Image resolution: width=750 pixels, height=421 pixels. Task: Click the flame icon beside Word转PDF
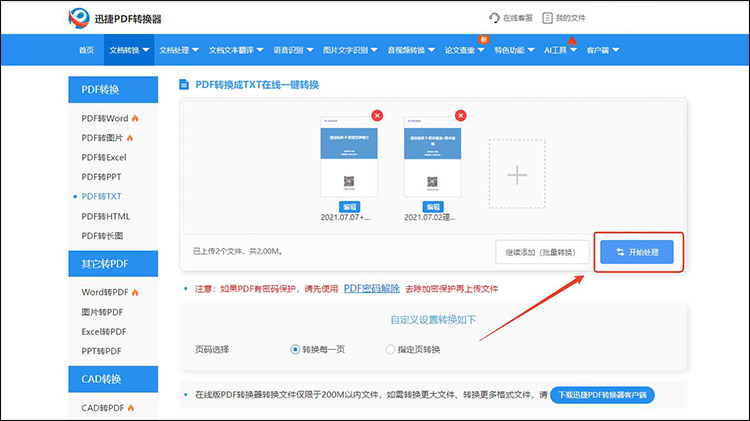(135, 292)
